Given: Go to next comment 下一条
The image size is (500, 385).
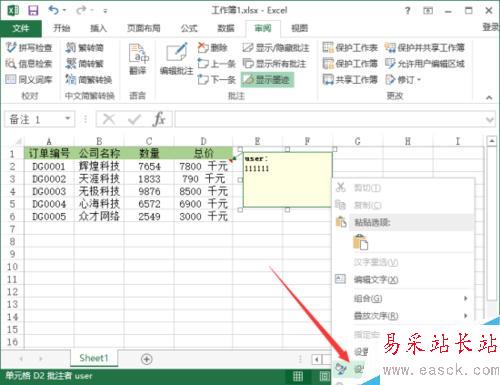Looking at the screenshot, I should pos(217,79).
